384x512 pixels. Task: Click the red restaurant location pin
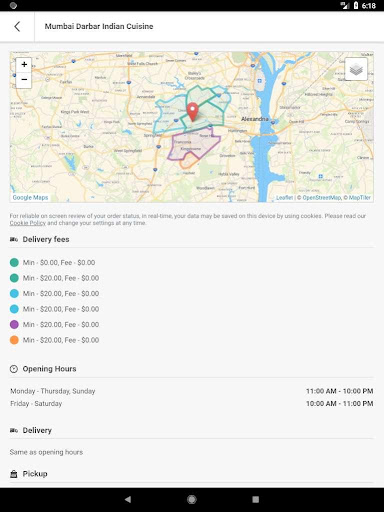[x=192, y=112]
